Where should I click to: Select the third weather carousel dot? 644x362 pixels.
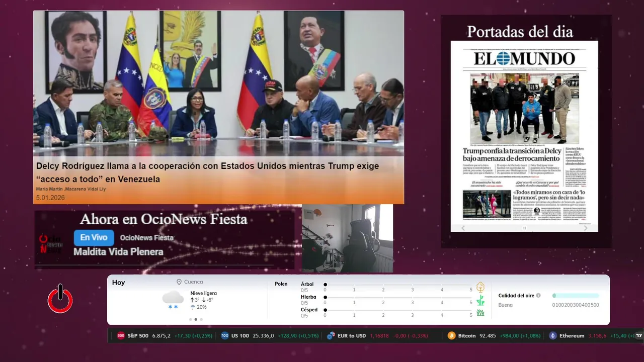(x=201, y=319)
